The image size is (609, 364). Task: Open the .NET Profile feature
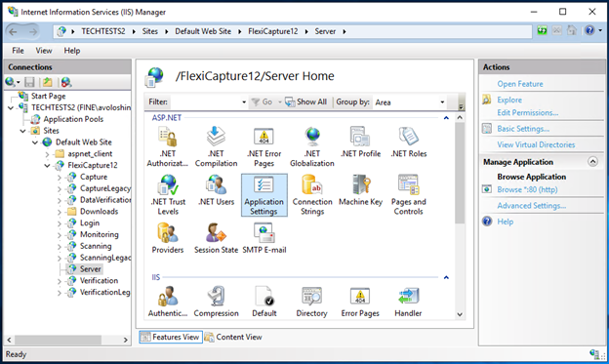360,142
